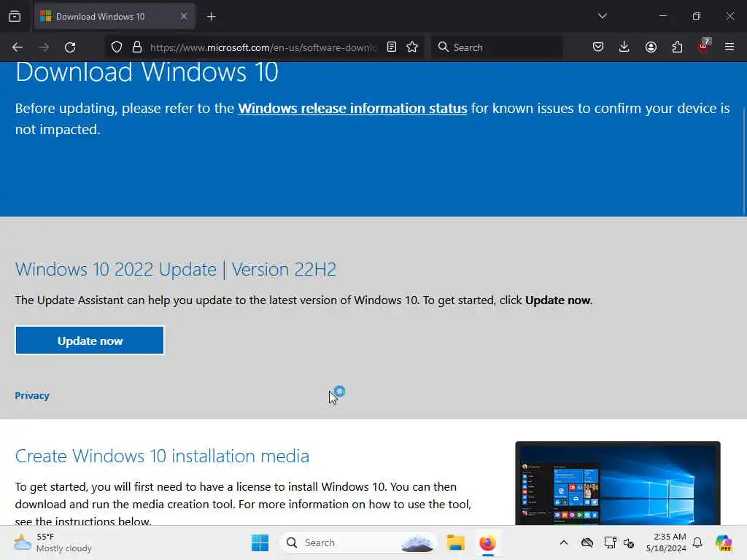The width and height of the screenshot is (747, 560).
Task: Go back to previous page
Action: click(x=18, y=47)
